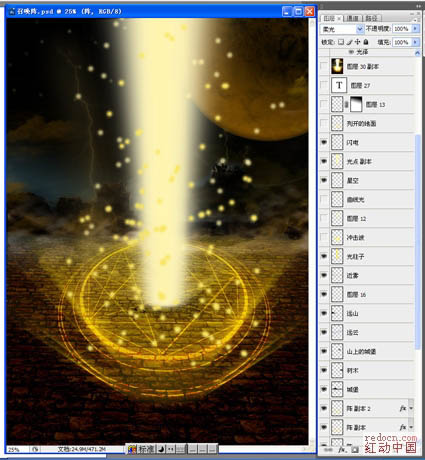The width and height of the screenshot is (425, 460).
Task: Select 图层 30 副本 layer thumbnail
Action: (x=337, y=66)
